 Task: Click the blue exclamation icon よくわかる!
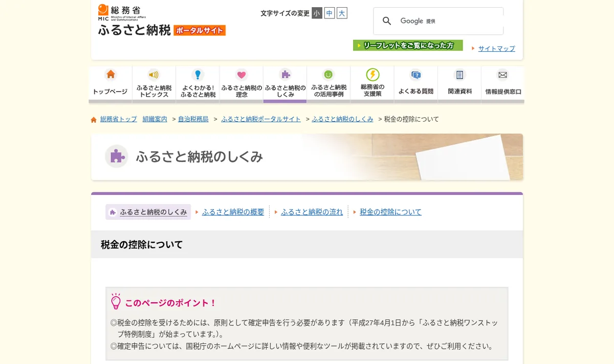[198, 75]
